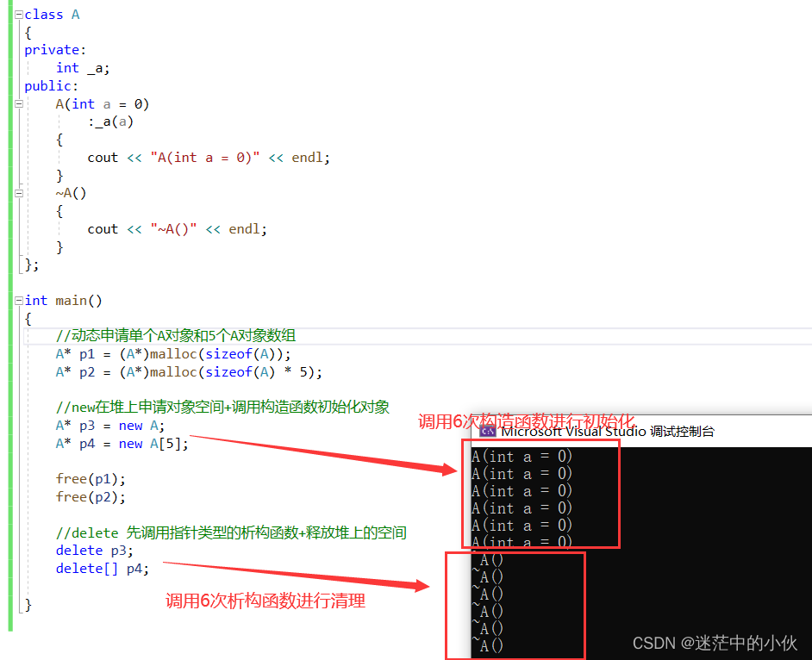Click the 'int _a;' member declaration
812x660 pixels.
click(x=83, y=68)
